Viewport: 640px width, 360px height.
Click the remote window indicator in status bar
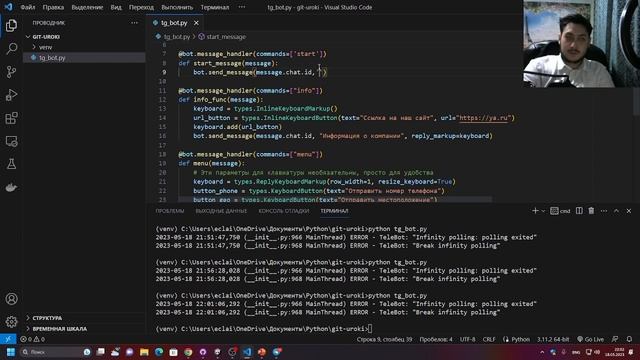tap(8, 339)
